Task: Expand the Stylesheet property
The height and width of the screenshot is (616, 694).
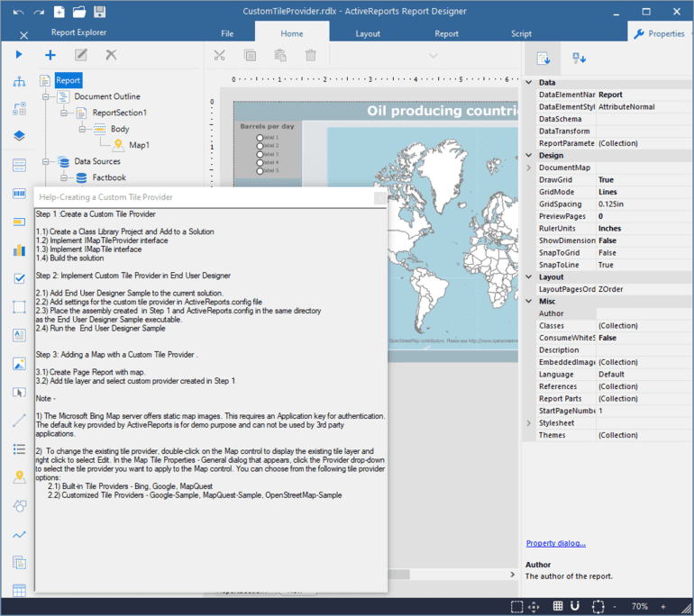Action: coord(528,423)
